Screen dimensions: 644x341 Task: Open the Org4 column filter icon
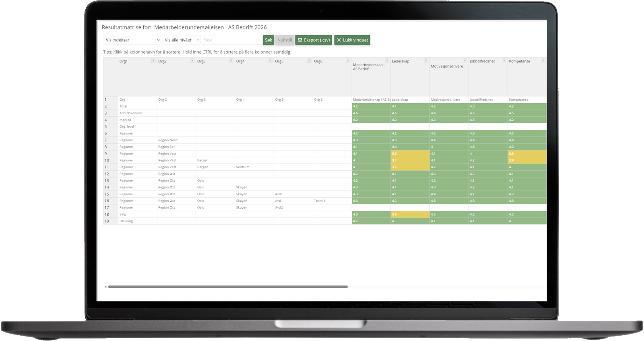pyautogui.click(x=270, y=61)
